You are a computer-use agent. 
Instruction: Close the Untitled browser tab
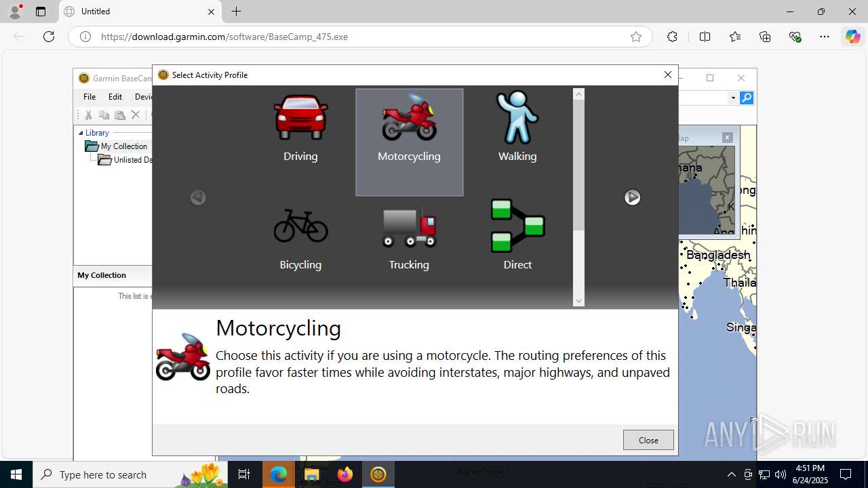click(x=211, y=12)
